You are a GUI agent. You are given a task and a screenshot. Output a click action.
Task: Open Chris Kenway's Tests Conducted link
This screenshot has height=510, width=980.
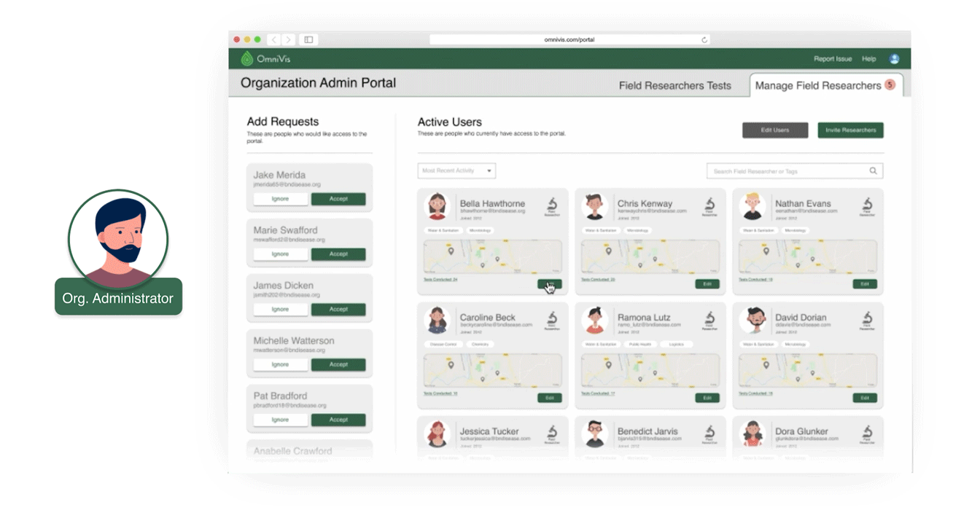(598, 280)
